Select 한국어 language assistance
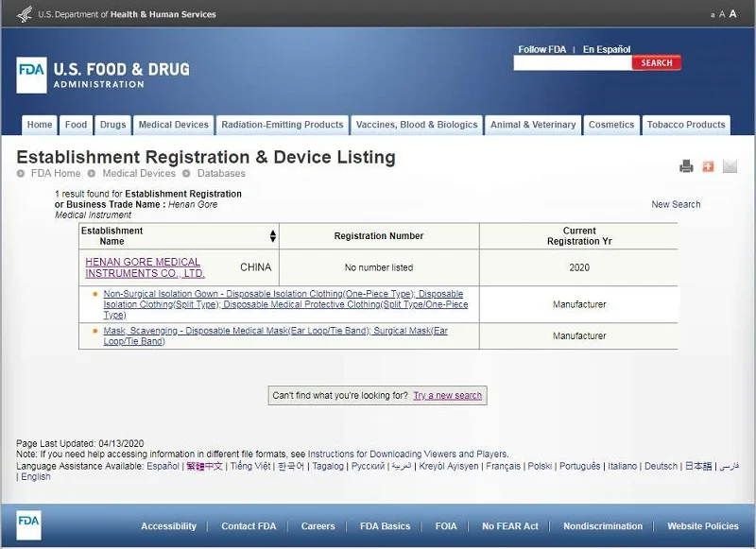The width and height of the screenshot is (756, 549). pos(291,466)
